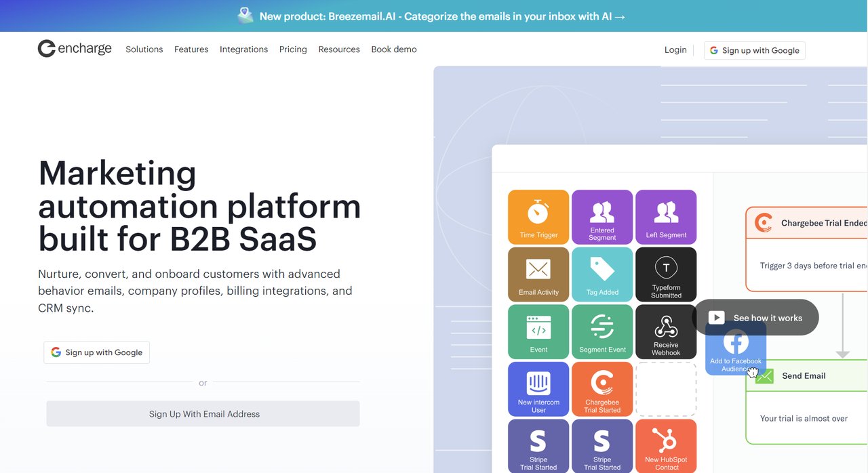Open the Features menu

191,49
